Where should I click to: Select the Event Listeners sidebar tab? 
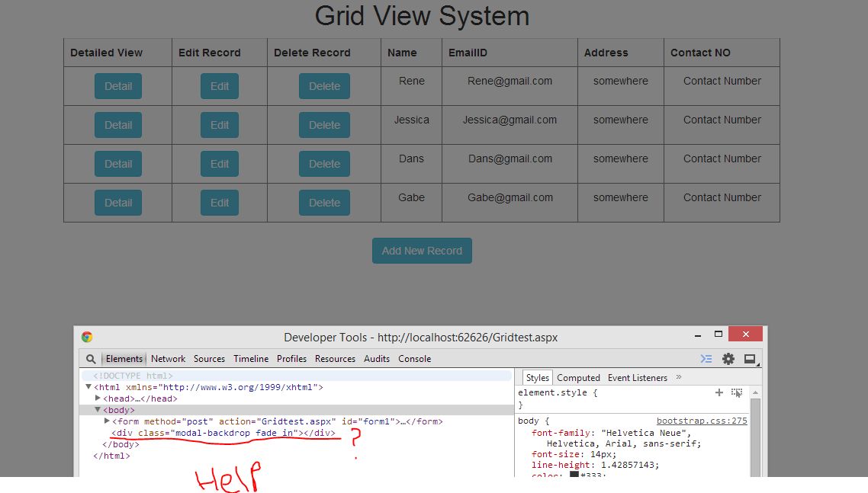coord(638,378)
